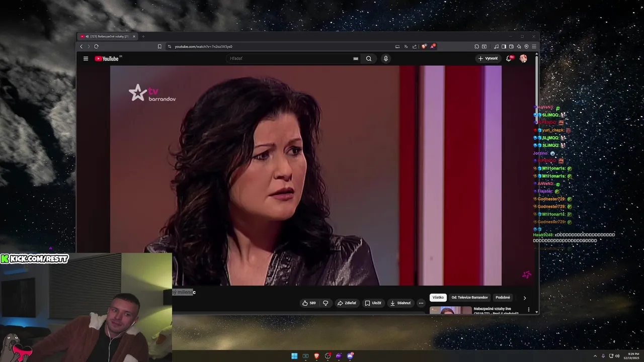Viewport: 644px width, 362px height.
Task: Open the YouTube account avatar menu
Action: tap(523, 58)
